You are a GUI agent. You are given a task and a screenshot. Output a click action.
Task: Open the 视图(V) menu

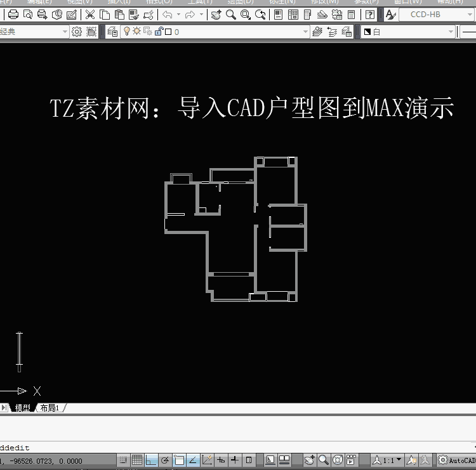point(79,2)
